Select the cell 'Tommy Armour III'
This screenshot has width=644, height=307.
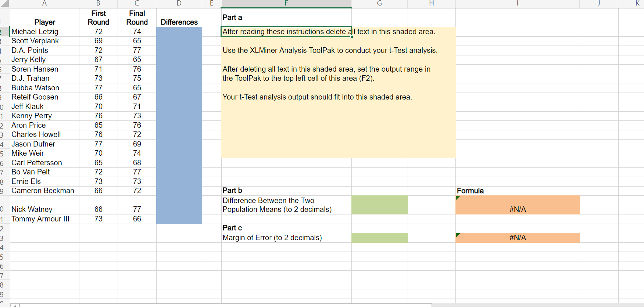pyautogui.click(x=44, y=219)
